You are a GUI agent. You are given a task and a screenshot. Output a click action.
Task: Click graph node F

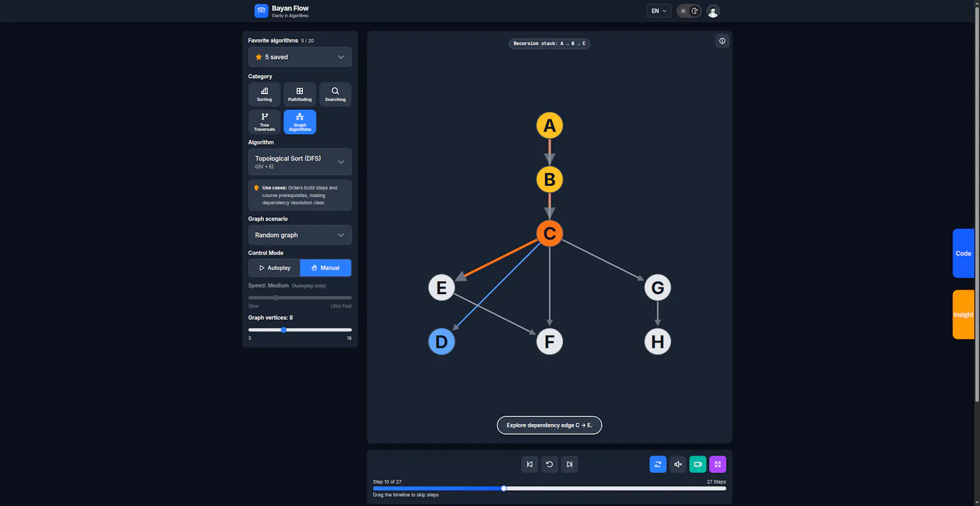click(x=549, y=341)
